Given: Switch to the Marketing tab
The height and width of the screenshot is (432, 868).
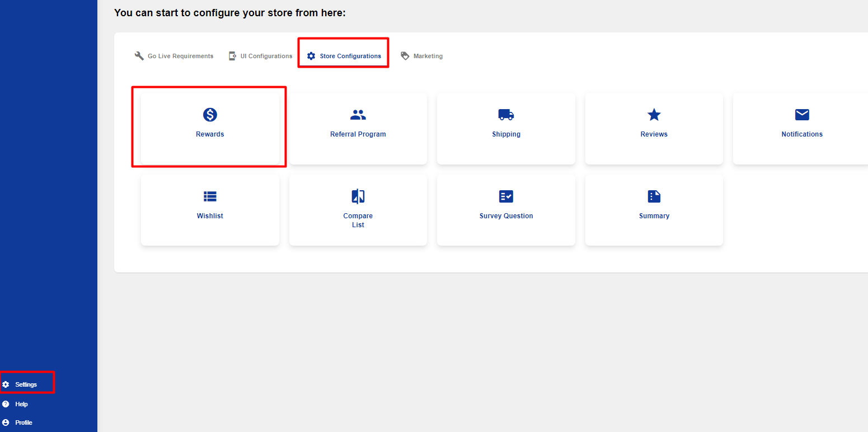Looking at the screenshot, I should tap(428, 55).
